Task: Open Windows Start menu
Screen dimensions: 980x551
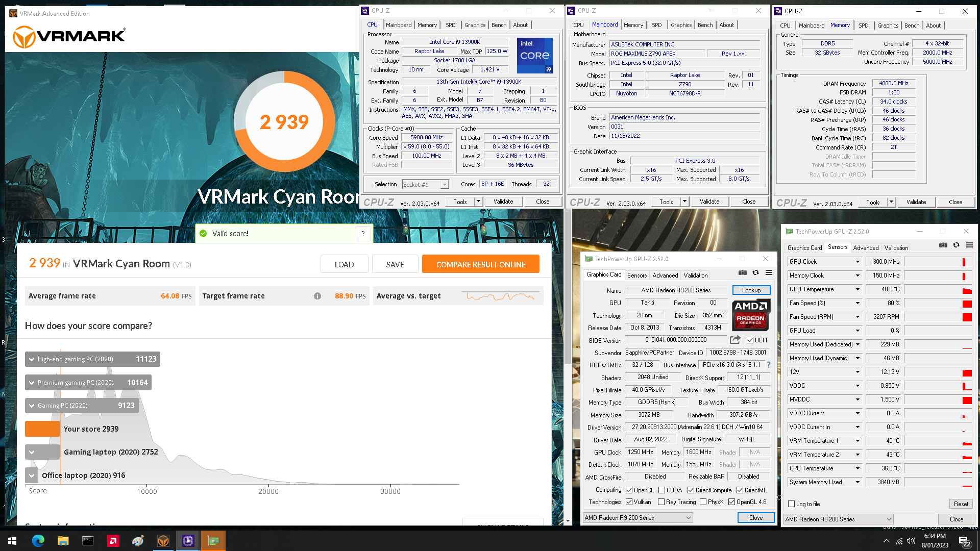Action: (12, 540)
